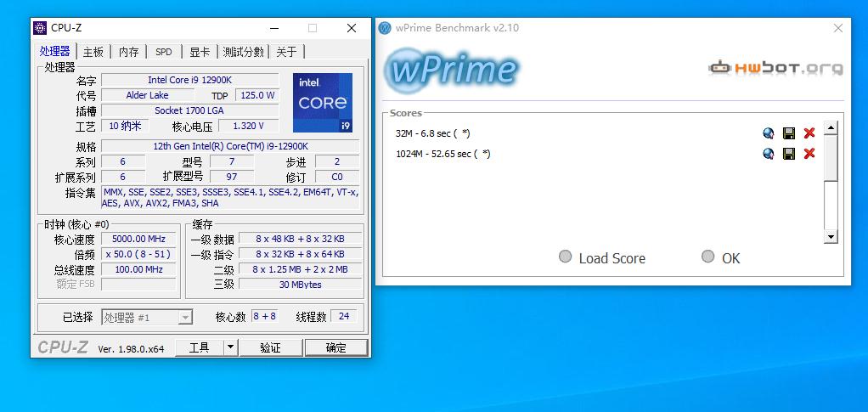Viewport: 868px width, 412px height.
Task: Click the thread count 24 value
Action: pyautogui.click(x=344, y=316)
